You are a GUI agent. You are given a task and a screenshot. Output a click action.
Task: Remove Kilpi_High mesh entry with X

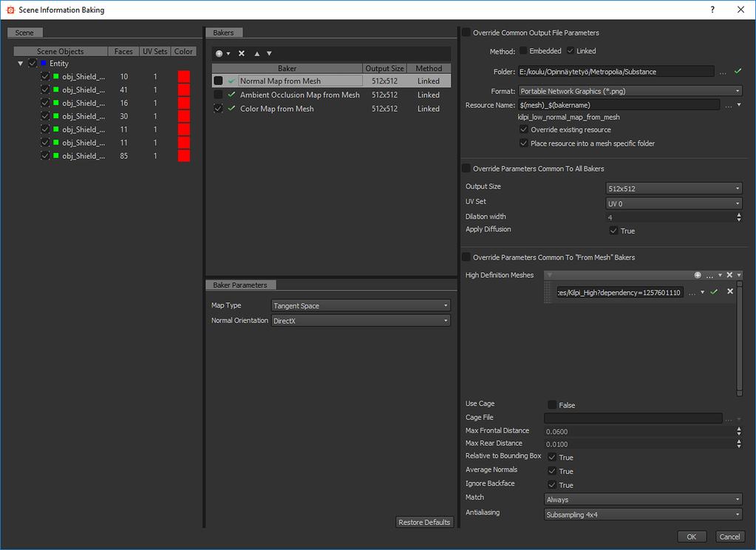pos(730,291)
